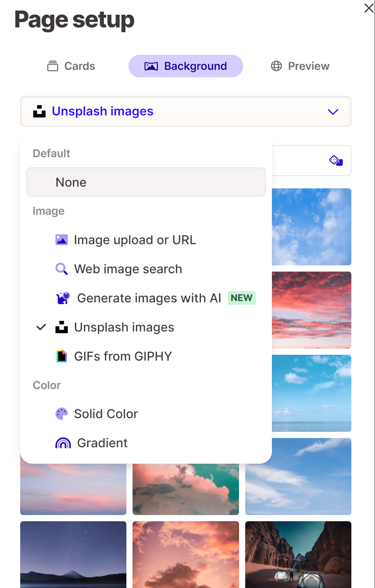Click the GIPHY logo icon
Image resolution: width=375 pixels, height=588 pixels.
(x=62, y=356)
